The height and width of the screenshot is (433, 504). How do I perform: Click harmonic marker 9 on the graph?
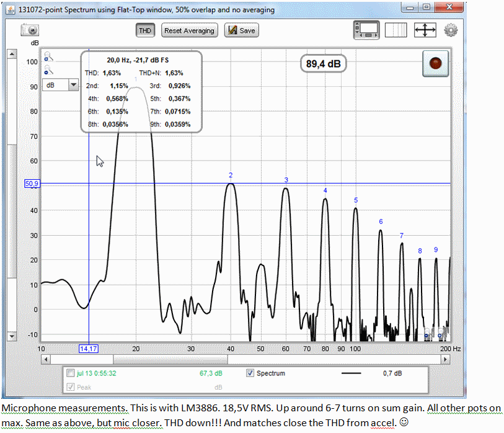(x=436, y=249)
